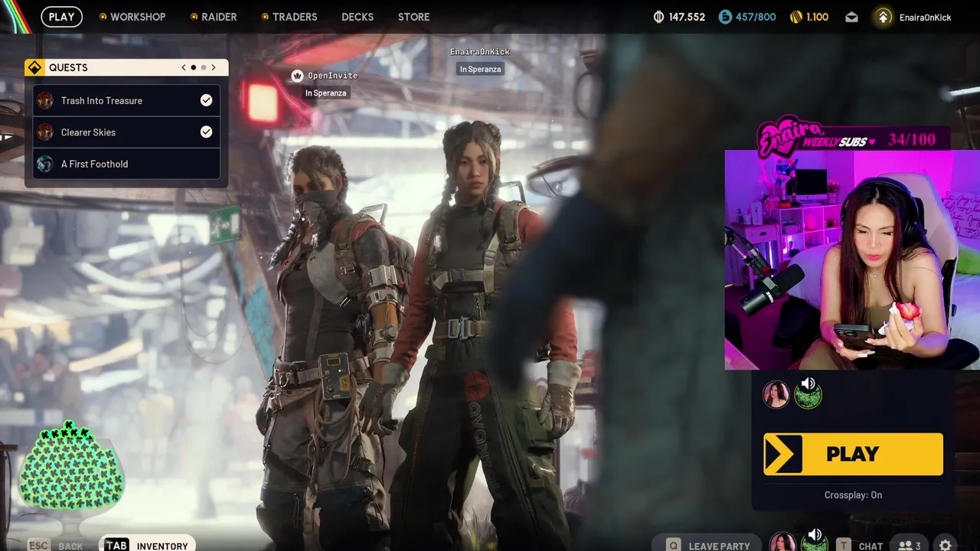Viewport: 980px width, 551px height.
Task: Open the Trash Into Treasure quest
Action: [x=126, y=100]
